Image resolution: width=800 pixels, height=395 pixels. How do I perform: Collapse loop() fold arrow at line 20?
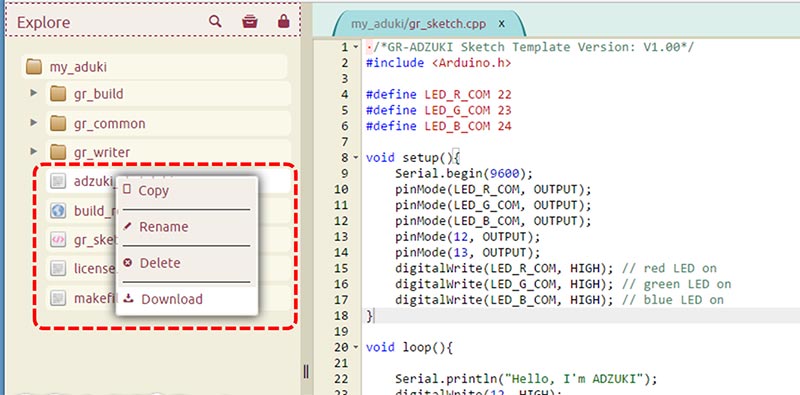point(356,348)
